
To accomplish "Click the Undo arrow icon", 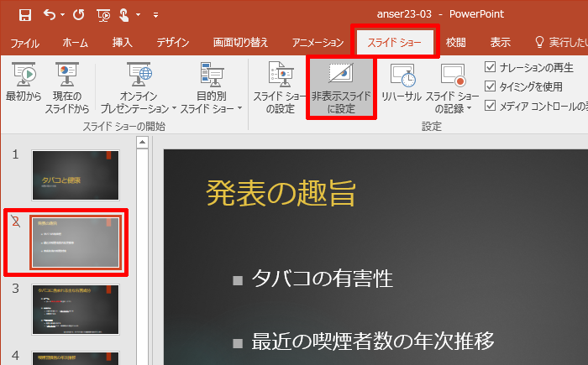I will [49, 14].
